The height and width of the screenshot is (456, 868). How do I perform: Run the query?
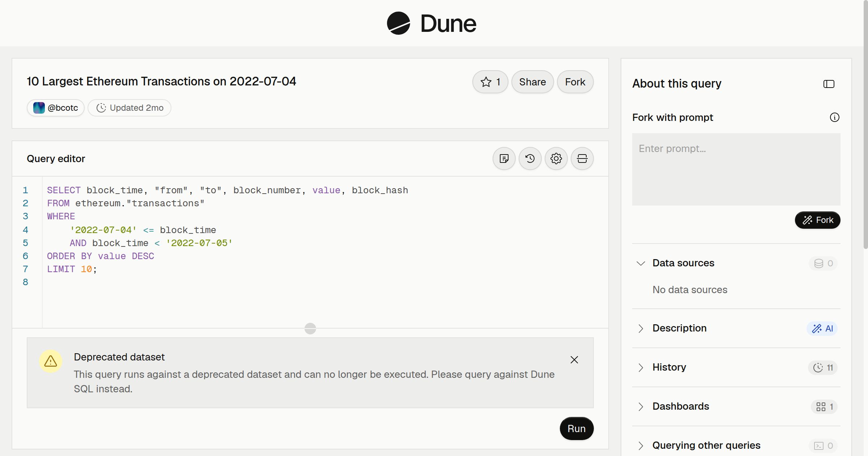click(x=576, y=428)
